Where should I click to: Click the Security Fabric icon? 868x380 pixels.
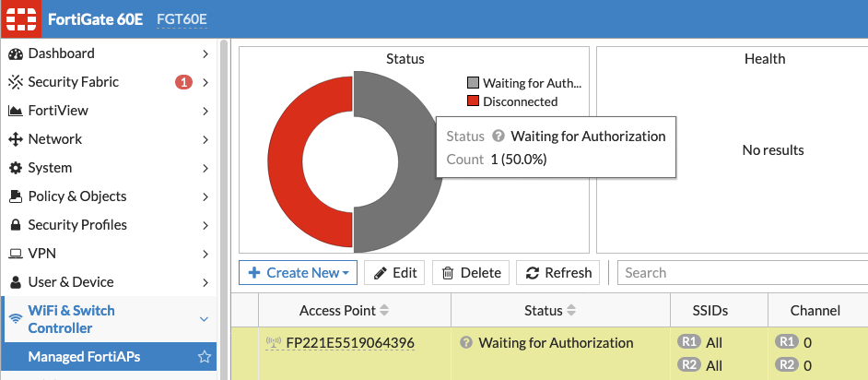pos(16,82)
